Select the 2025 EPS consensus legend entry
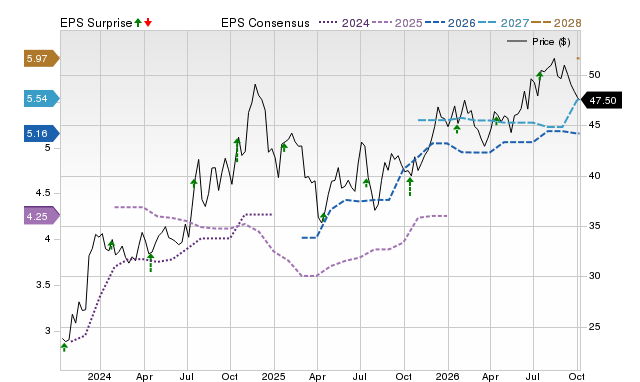640x382 pixels. click(x=397, y=23)
